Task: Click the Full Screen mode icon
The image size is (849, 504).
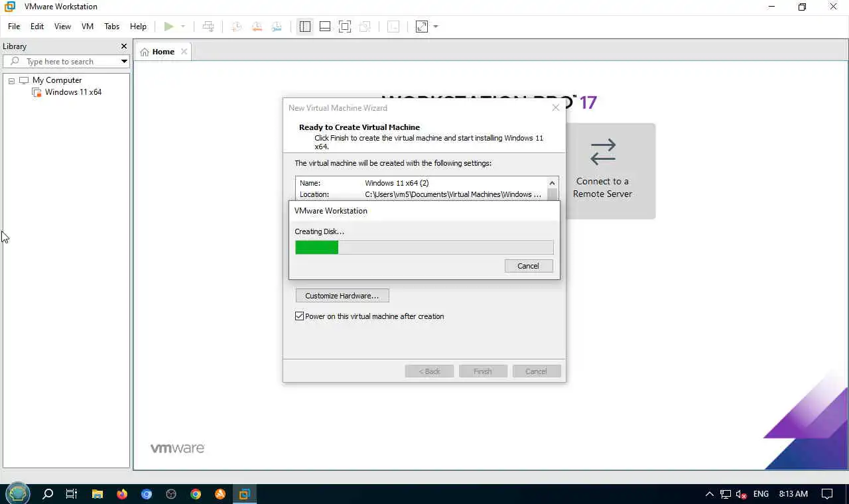Action: (x=345, y=27)
